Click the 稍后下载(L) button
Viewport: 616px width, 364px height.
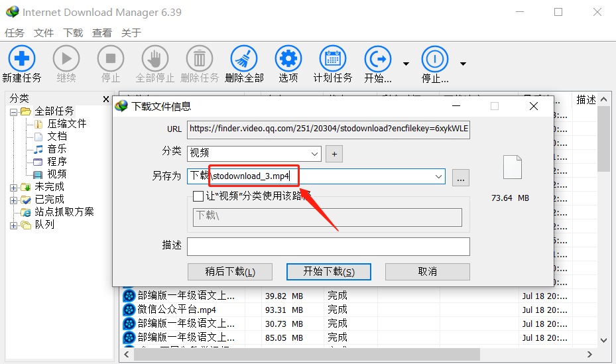(230, 272)
